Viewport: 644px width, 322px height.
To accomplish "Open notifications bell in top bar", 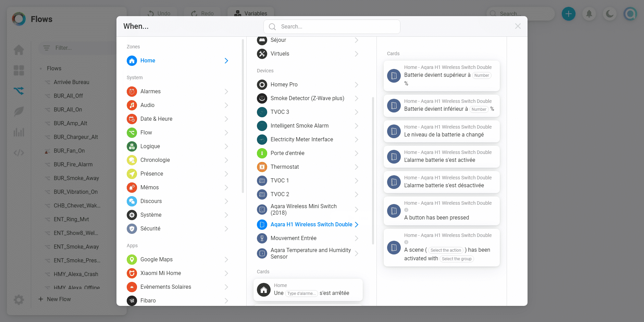I will pos(589,14).
